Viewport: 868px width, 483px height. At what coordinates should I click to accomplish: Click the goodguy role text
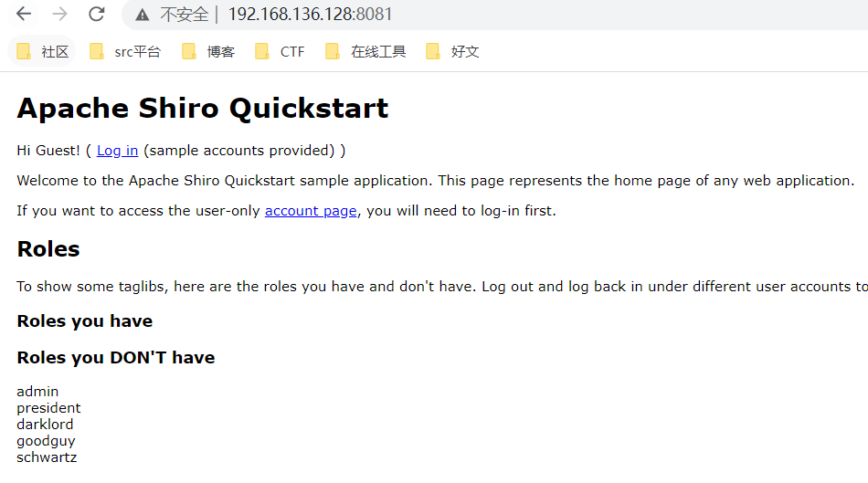(46, 442)
